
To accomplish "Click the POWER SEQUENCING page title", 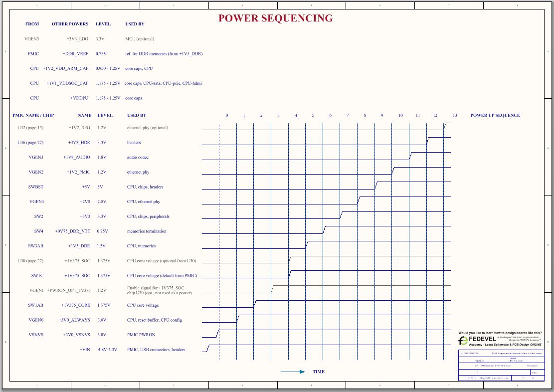I will pos(275,18).
